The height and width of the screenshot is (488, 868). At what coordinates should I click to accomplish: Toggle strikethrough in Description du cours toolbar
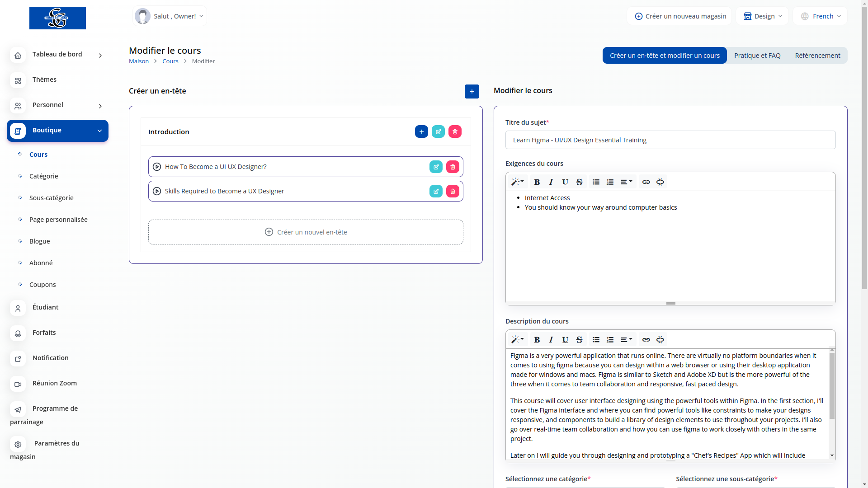coord(579,339)
